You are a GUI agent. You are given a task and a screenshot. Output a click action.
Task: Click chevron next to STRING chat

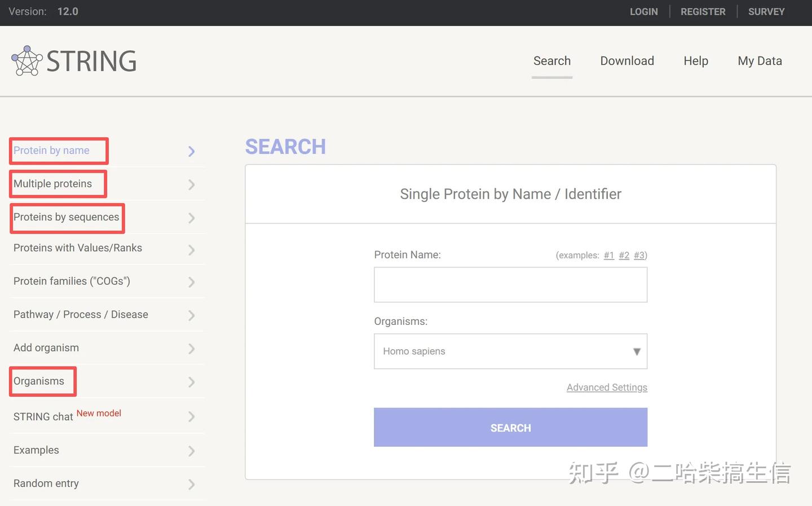[192, 417]
